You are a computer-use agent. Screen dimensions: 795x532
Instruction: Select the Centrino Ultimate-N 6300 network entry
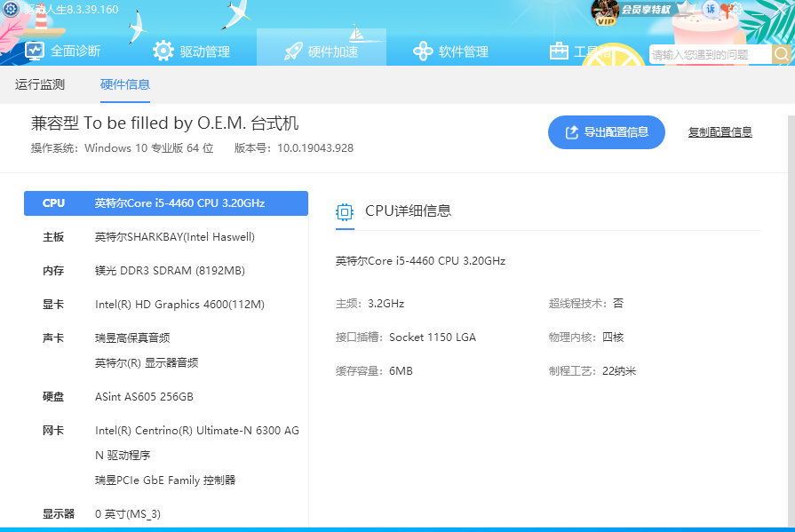pyautogui.click(x=196, y=443)
